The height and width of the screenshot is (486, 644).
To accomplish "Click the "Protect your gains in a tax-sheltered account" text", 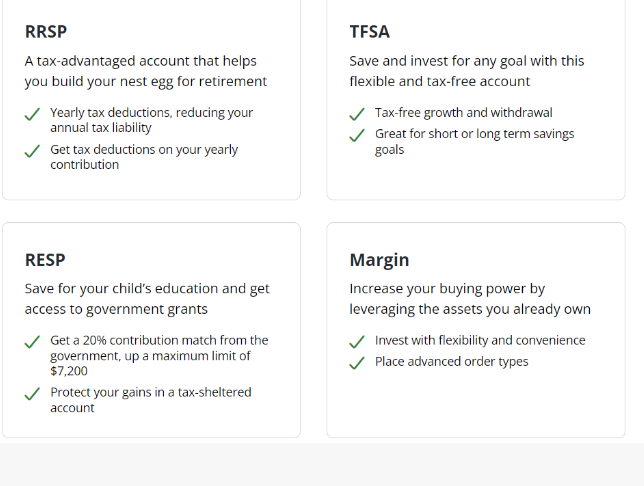I will click(150, 400).
